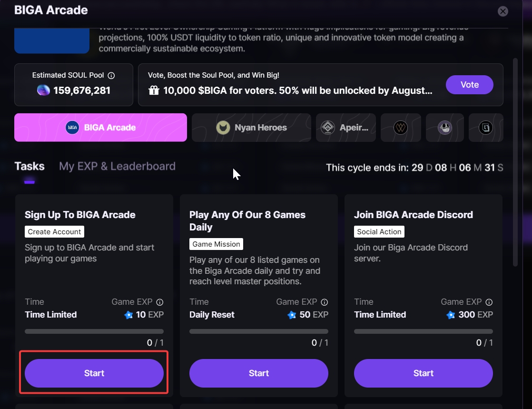Image resolution: width=532 pixels, height=409 pixels.
Task: Select the fourth game icon after Apeiron
Action: [401, 128]
